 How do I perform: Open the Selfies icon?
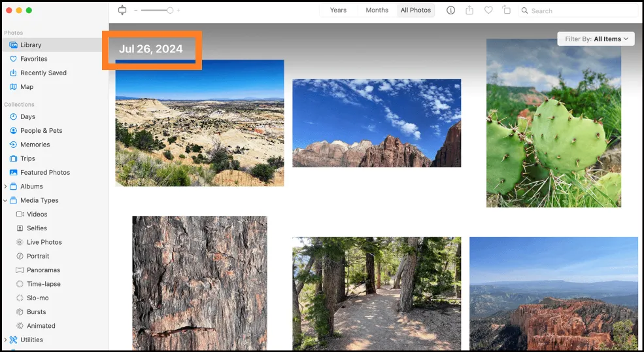pos(20,228)
